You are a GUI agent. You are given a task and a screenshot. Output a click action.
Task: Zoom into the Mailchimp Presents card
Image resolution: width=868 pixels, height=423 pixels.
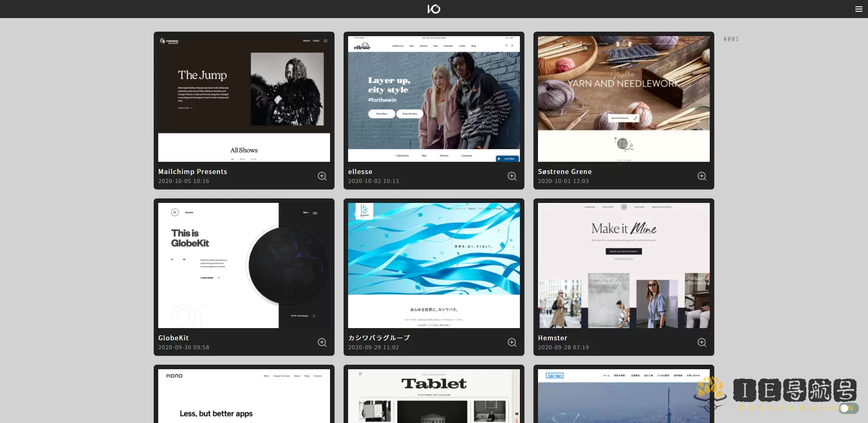click(322, 176)
